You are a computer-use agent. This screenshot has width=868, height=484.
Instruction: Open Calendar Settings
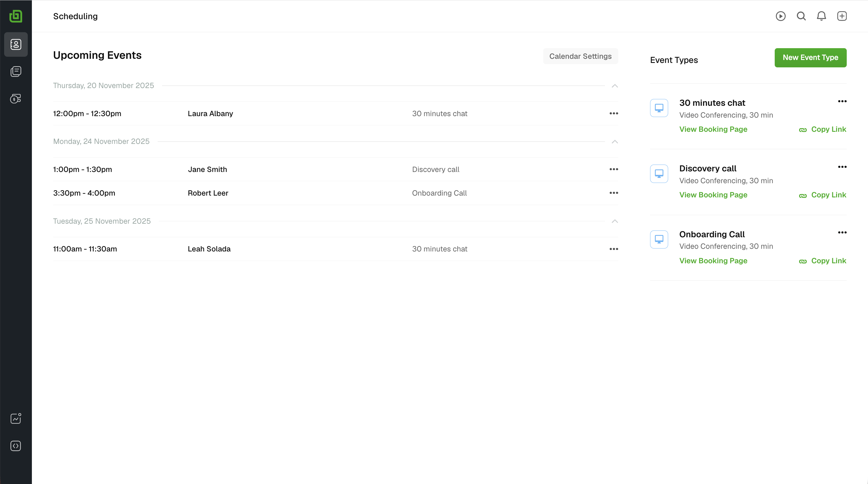tap(580, 56)
